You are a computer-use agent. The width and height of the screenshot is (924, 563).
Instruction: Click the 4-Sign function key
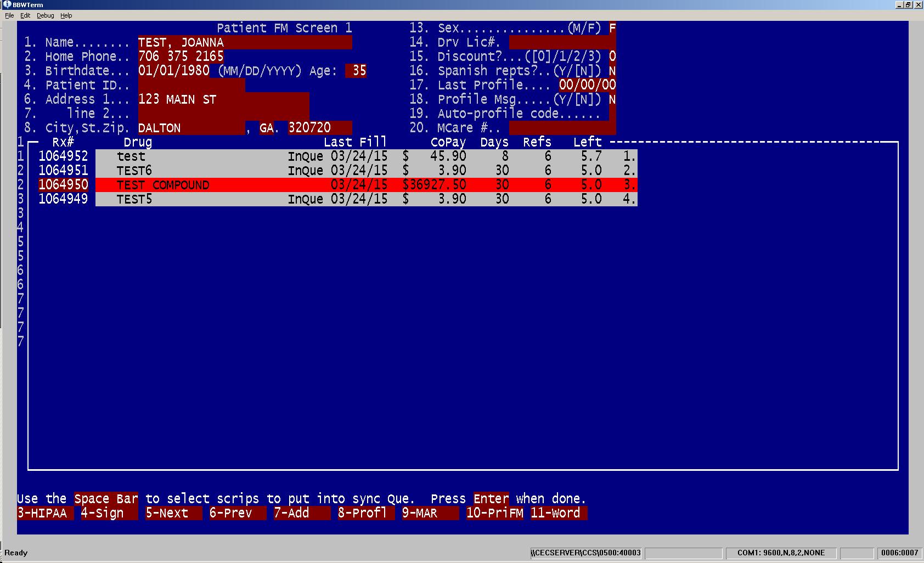[x=110, y=513]
